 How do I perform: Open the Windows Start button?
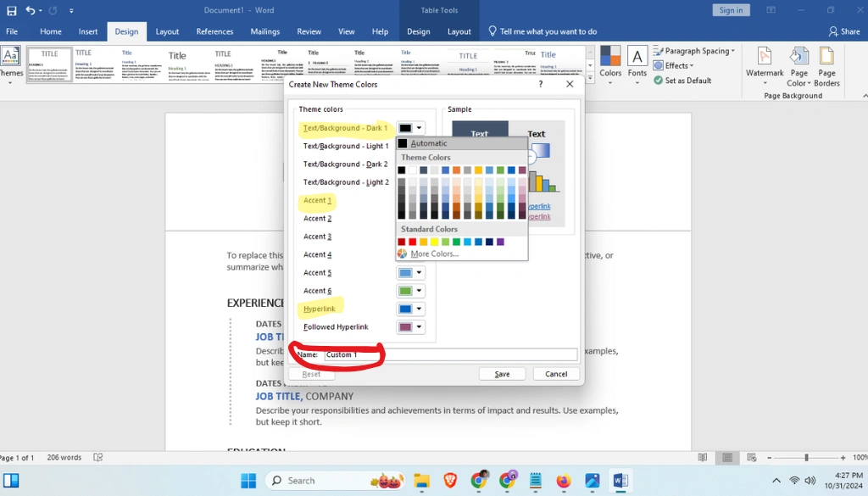coord(248,481)
